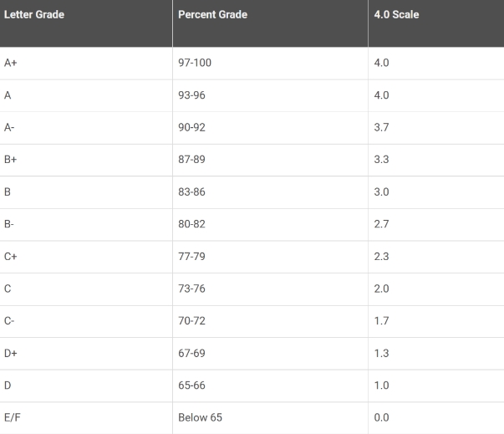504x434 pixels.
Task: Select the B+ letter grade cell
Action: click(86, 160)
